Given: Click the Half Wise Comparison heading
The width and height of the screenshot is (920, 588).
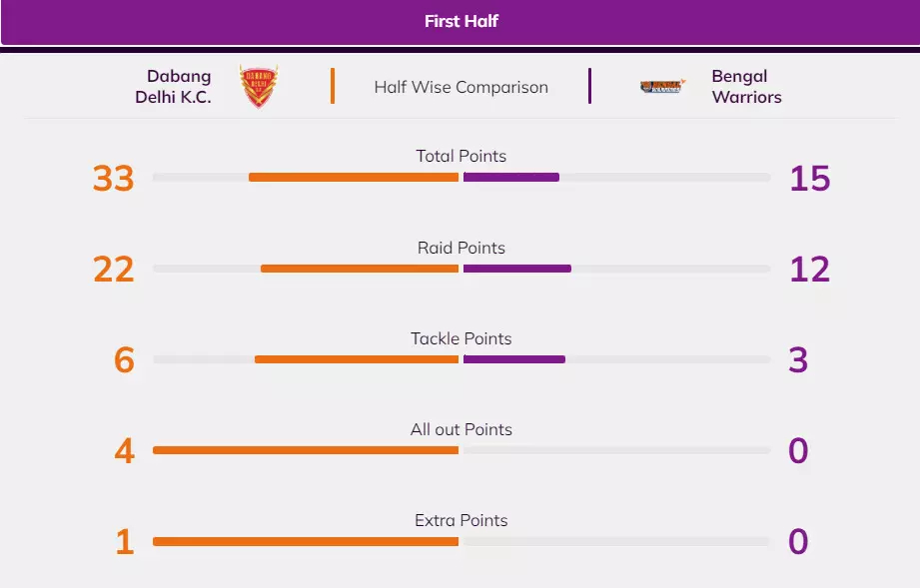Looking at the screenshot, I should click(x=460, y=87).
